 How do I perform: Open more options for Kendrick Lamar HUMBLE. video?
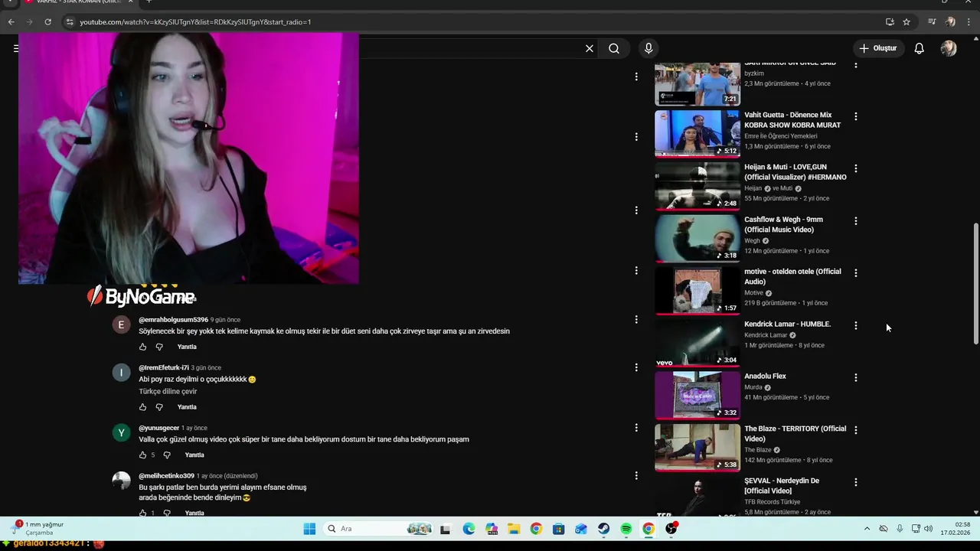[856, 325]
